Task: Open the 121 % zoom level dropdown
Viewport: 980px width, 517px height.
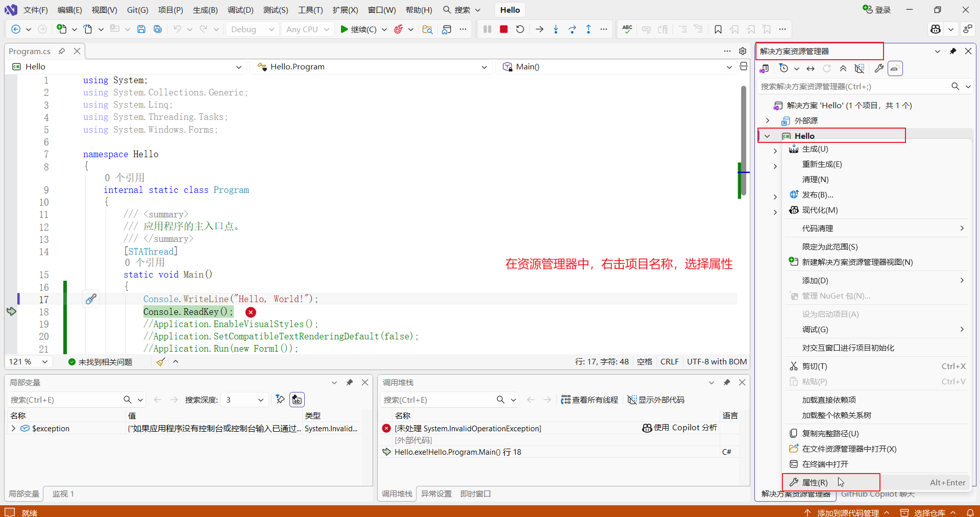Action: tap(28, 361)
